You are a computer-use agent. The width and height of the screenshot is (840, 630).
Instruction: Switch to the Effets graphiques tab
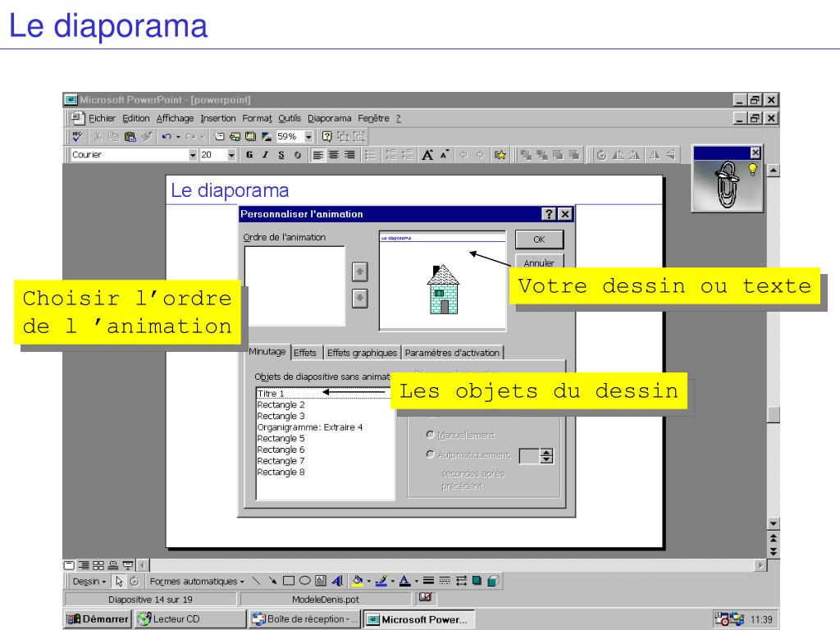pos(362,353)
